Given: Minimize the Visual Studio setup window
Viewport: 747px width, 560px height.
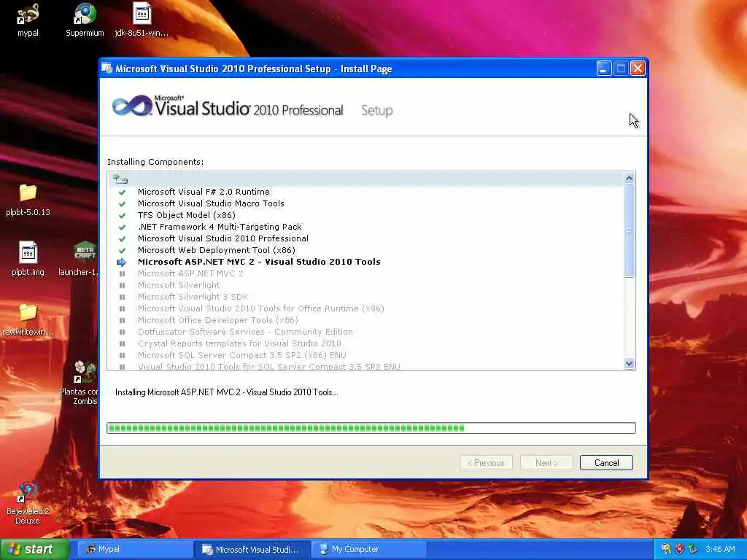Looking at the screenshot, I should 604,69.
